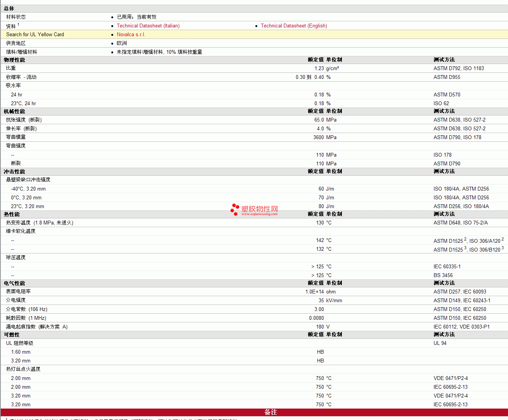Select the '悬壁梁缺口冲击强度' row label

click(28, 180)
